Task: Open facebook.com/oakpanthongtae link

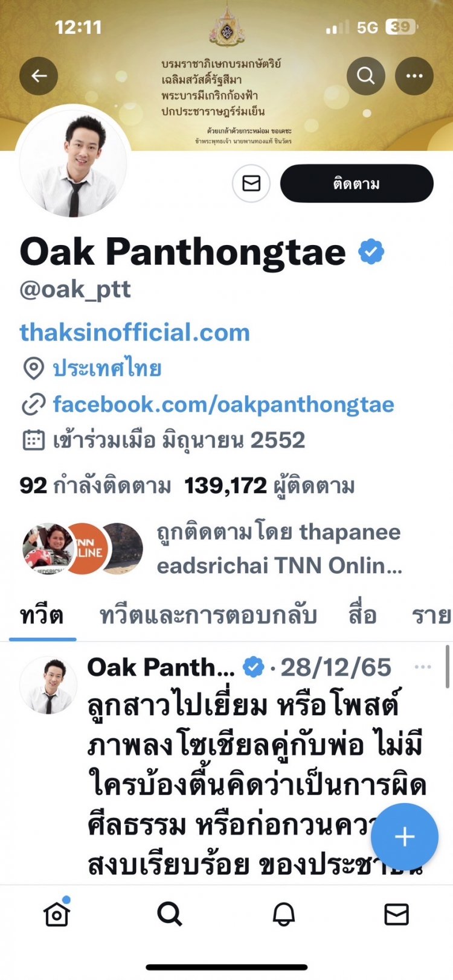Action: point(223,404)
